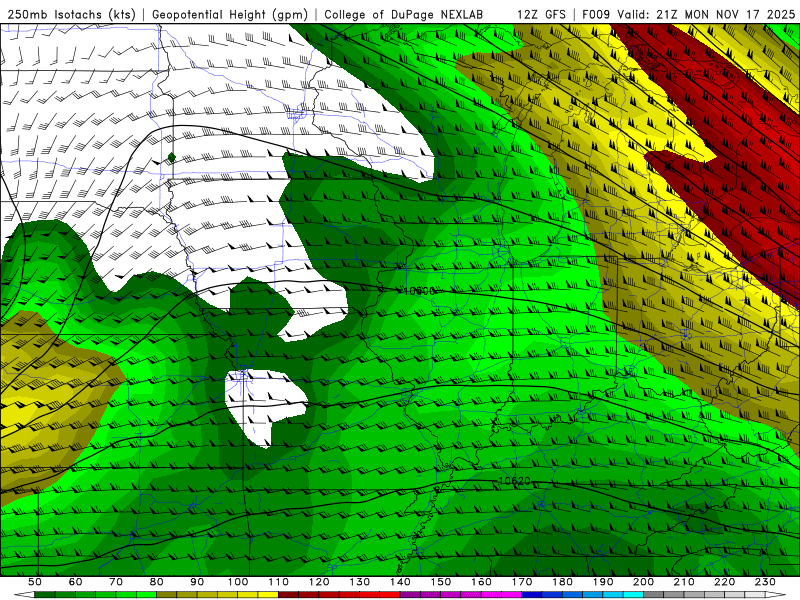Click the green diamond marker on the map
The image size is (800, 600).
point(171,157)
